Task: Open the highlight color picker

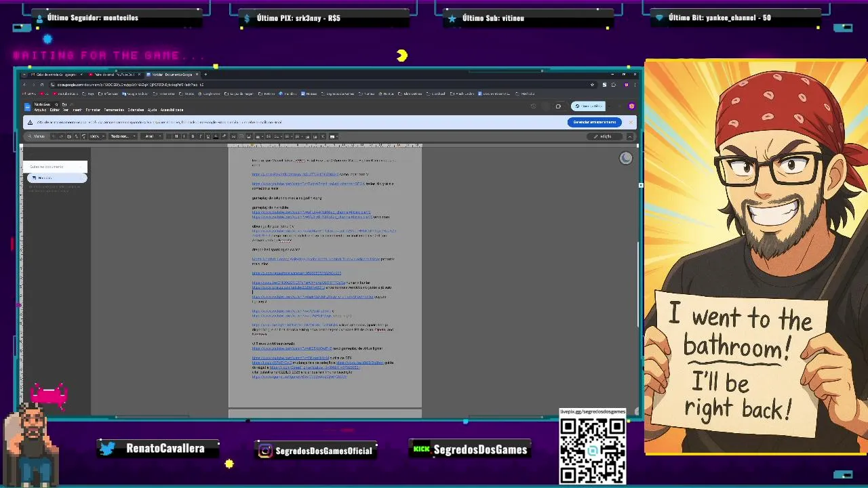Action: (223, 136)
